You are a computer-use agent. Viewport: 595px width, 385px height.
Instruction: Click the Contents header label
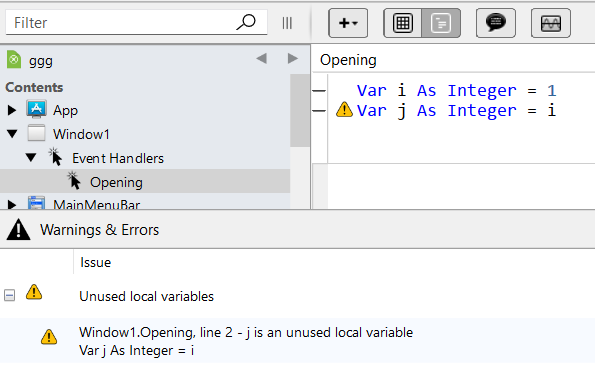click(34, 87)
